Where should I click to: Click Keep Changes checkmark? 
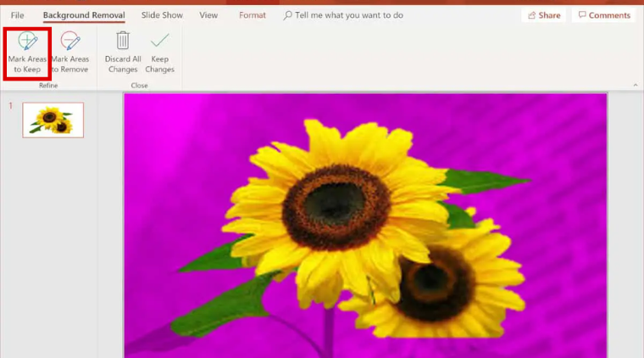click(x=159, y=40)
